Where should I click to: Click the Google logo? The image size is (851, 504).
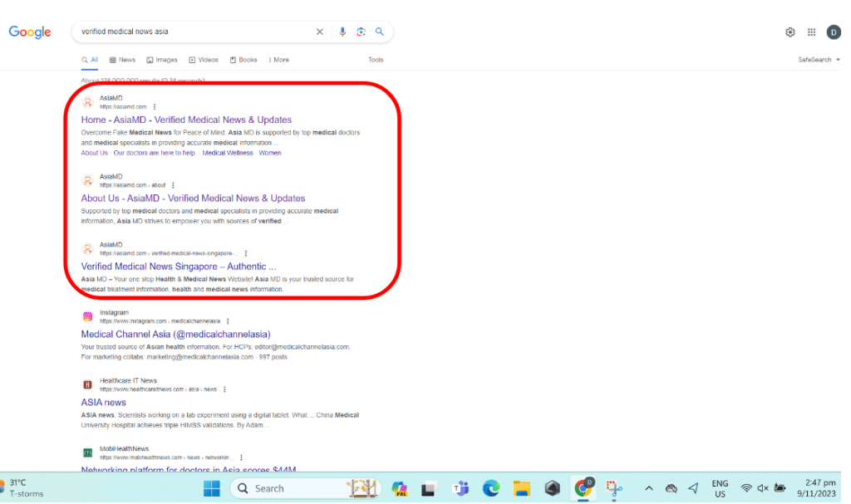[x=30, y=32]
